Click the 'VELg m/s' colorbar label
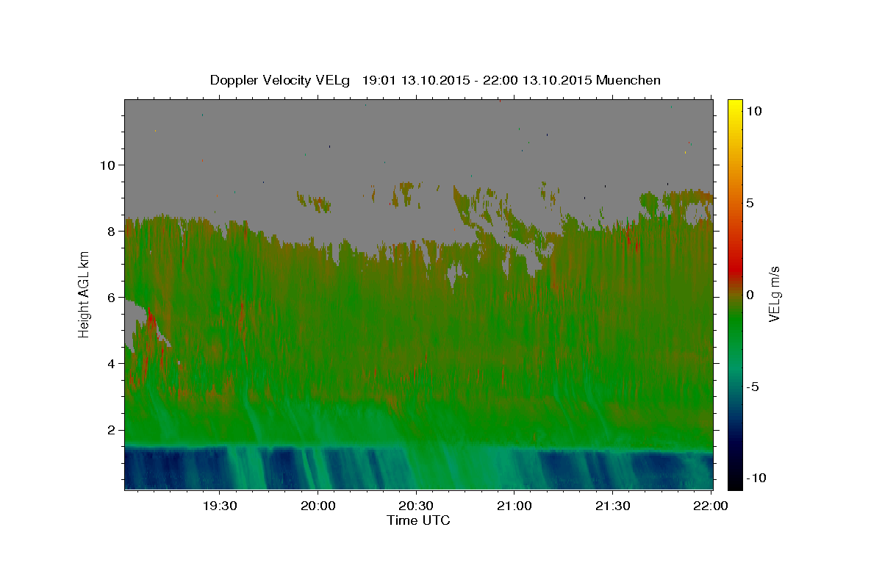The image size is (882, 588). pos(774,294)
